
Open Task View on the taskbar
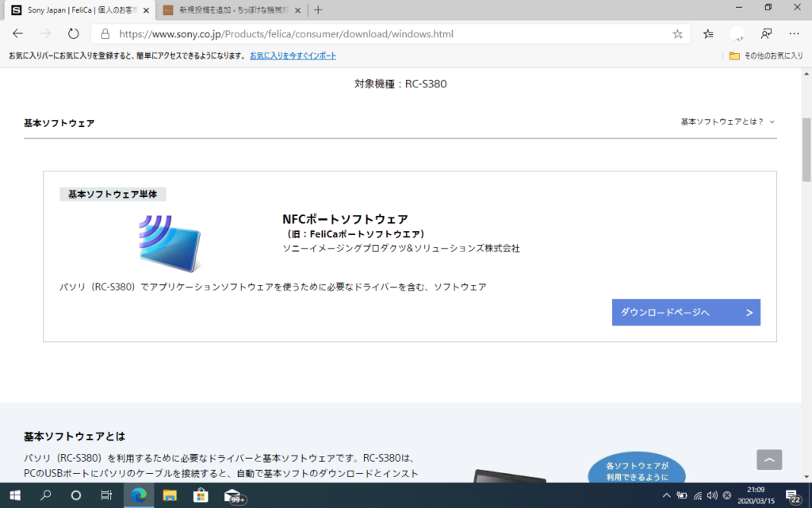(106, 495)
